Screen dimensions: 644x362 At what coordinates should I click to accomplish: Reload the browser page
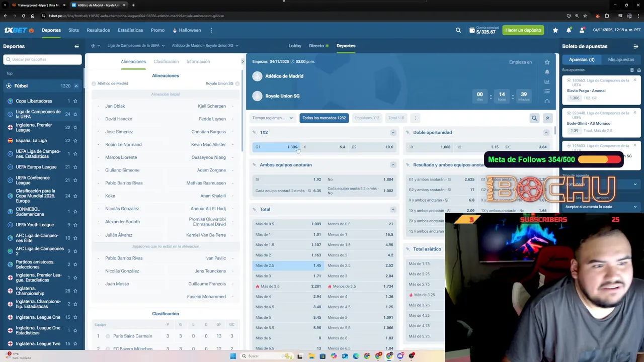point(23,16)
